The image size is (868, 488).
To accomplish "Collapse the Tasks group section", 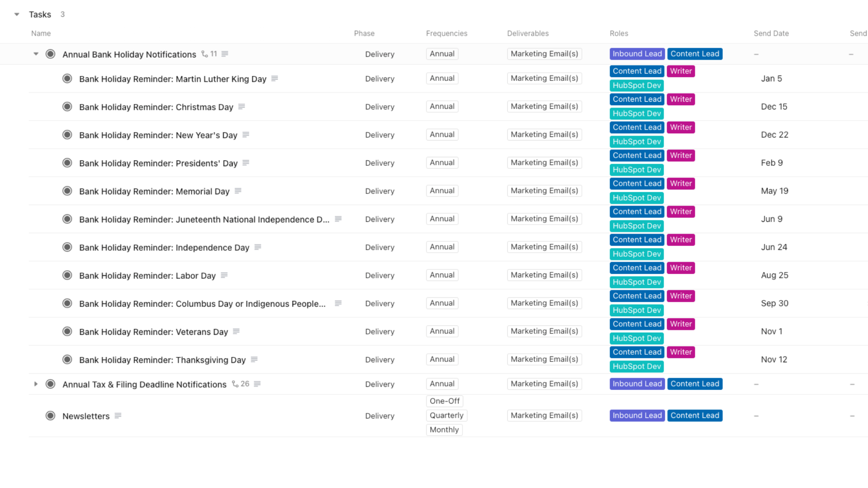I will pos(17,14).
